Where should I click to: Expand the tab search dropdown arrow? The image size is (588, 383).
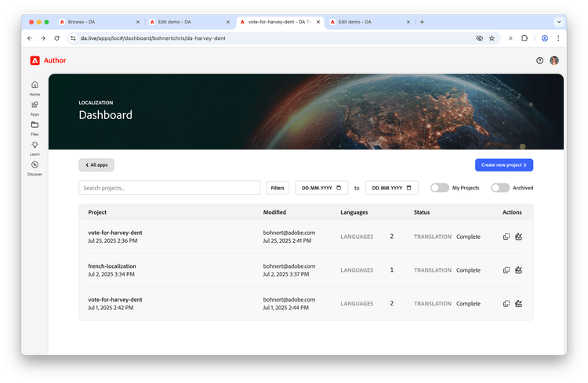coord(559,22)
